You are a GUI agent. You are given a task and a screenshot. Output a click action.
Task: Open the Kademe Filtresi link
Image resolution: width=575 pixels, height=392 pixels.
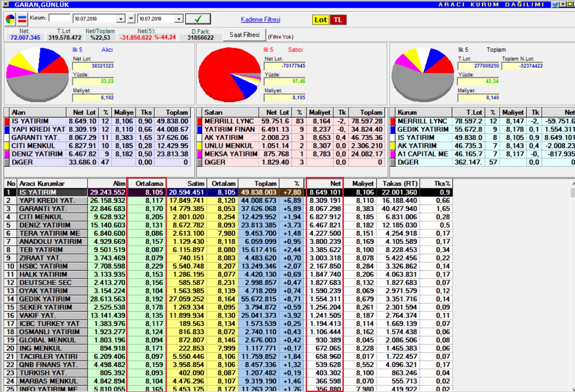point(261,20)
